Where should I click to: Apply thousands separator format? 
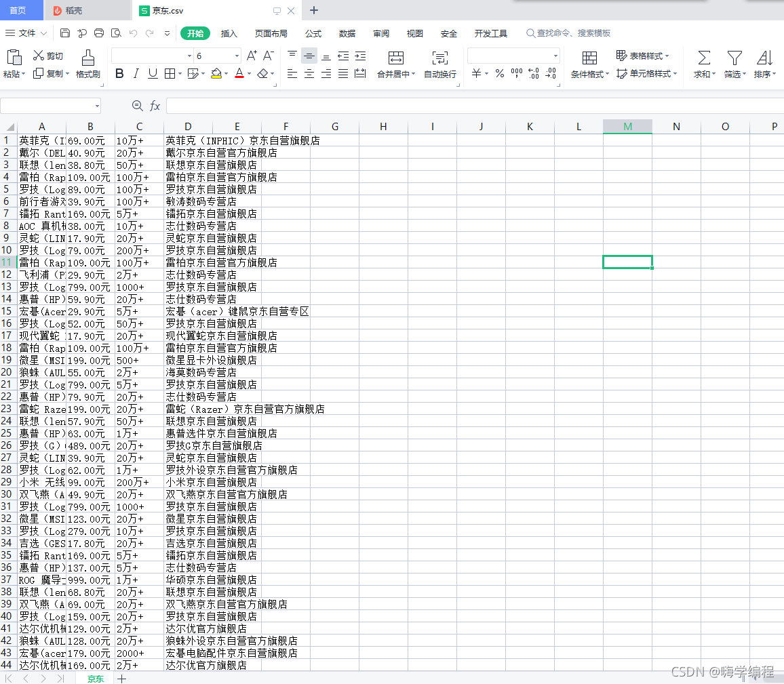pos(517,73)
